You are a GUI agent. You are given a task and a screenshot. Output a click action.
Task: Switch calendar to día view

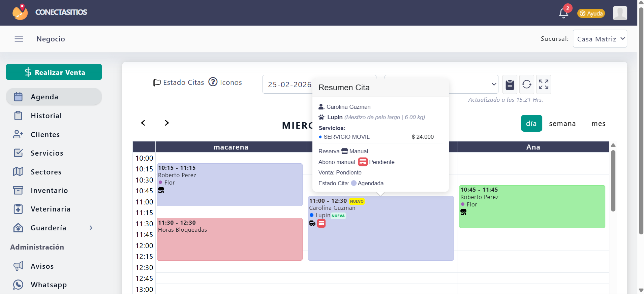coord(531,124)
